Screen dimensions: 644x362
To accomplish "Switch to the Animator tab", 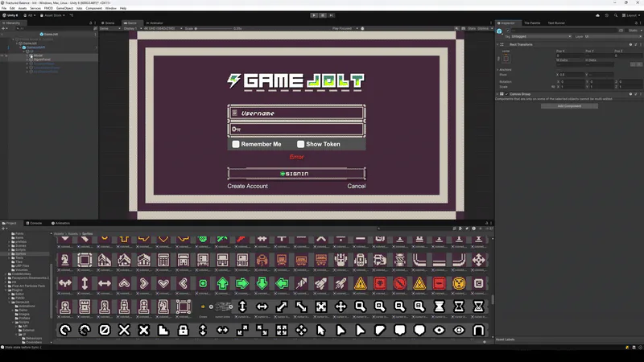I will pyautogui.click(x=155, y=23).
